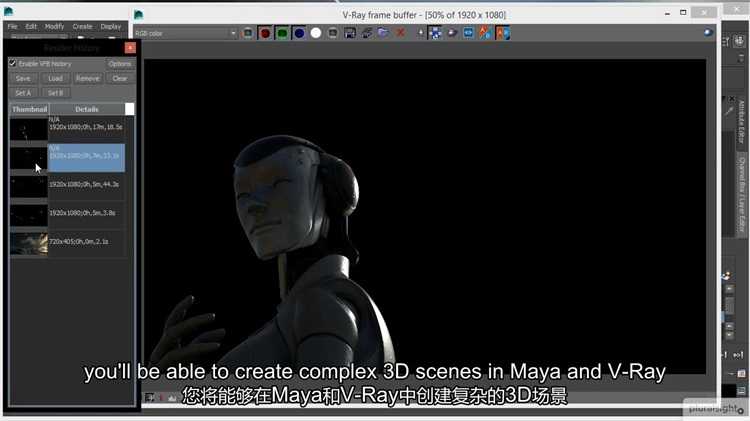Select the 17m 18.5s render thumbnail
This screenshot has height=421, width=750.
(29, 129)
